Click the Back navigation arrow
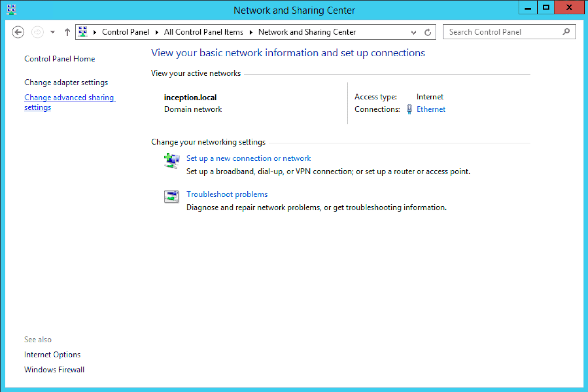The width and height of the screenshot is (588, 392). (18, 32)
